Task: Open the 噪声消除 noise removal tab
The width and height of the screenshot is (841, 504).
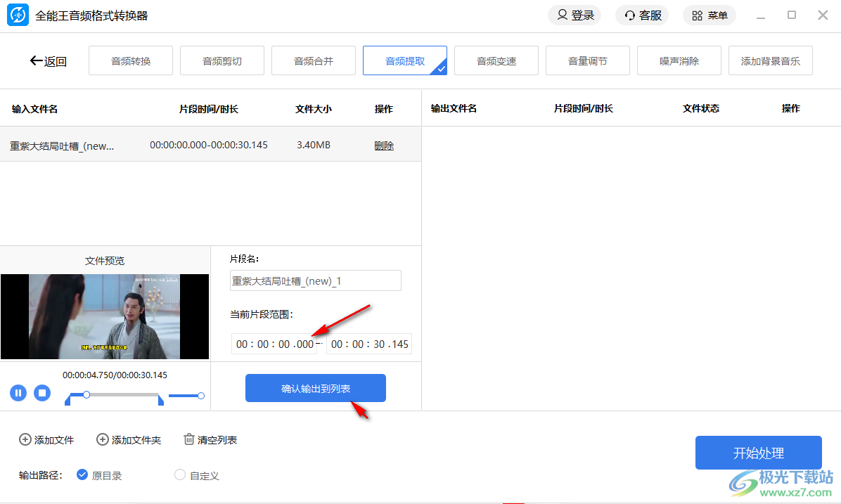Action: point(679,60)
